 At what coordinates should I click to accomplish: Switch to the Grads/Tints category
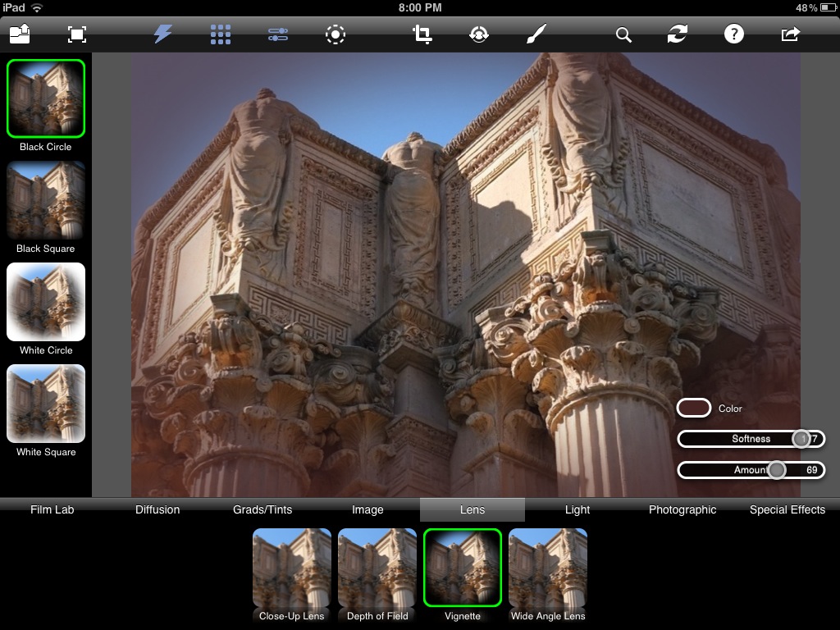coord(262,509)
